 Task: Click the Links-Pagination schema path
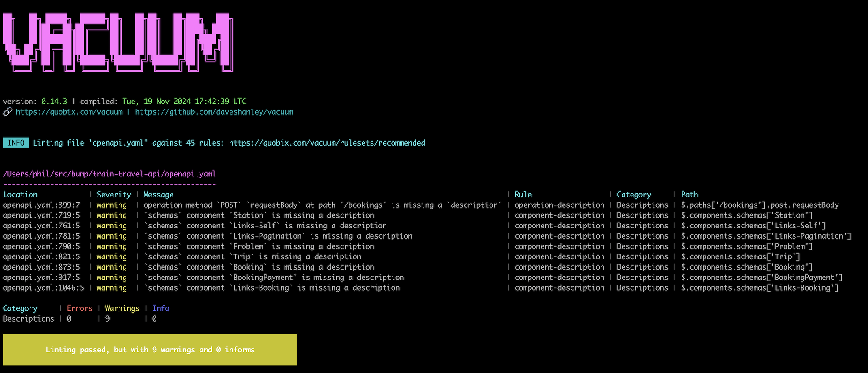[766, 236]
